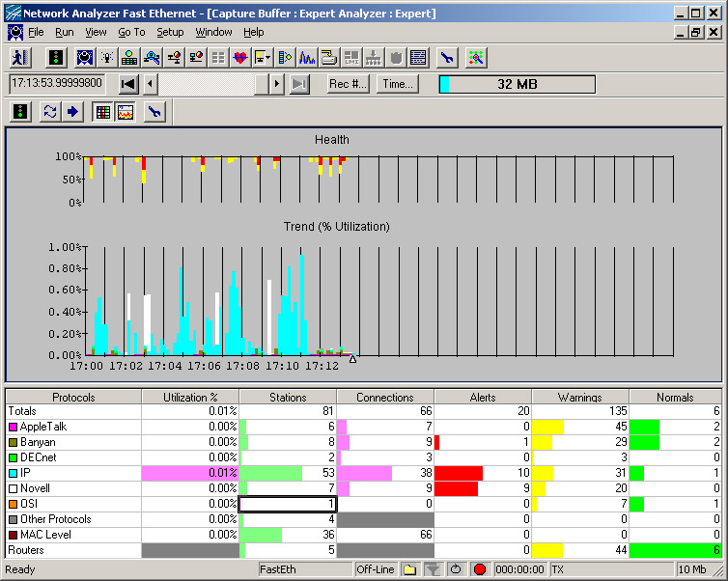The image size is (728, 581).
Task: Open the Run menu
Action: [64, 32]
